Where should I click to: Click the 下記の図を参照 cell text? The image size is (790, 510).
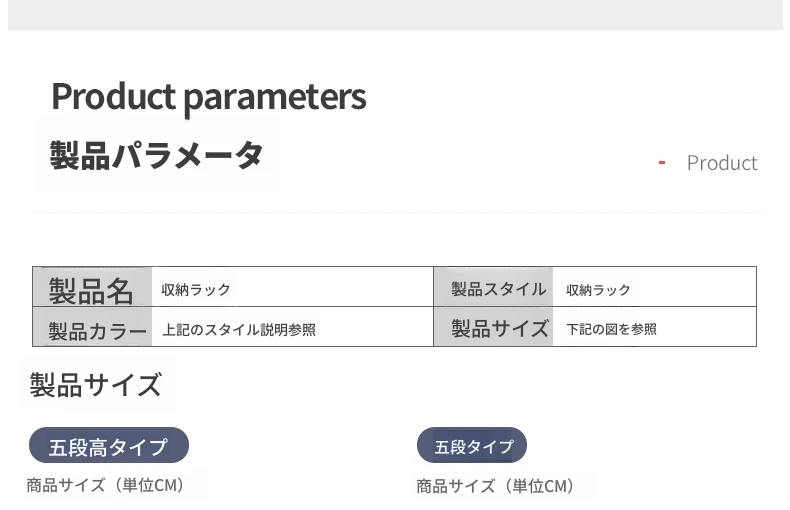tap(611, 329)
